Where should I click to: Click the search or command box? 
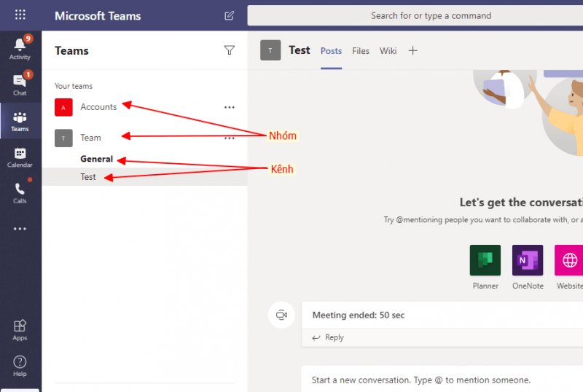pos(415,15)
